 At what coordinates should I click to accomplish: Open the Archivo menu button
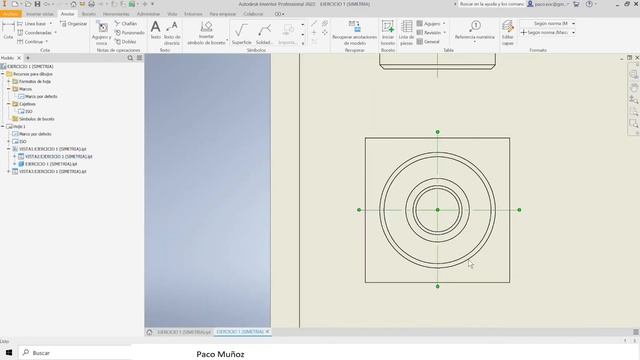(x=11, y=14)
